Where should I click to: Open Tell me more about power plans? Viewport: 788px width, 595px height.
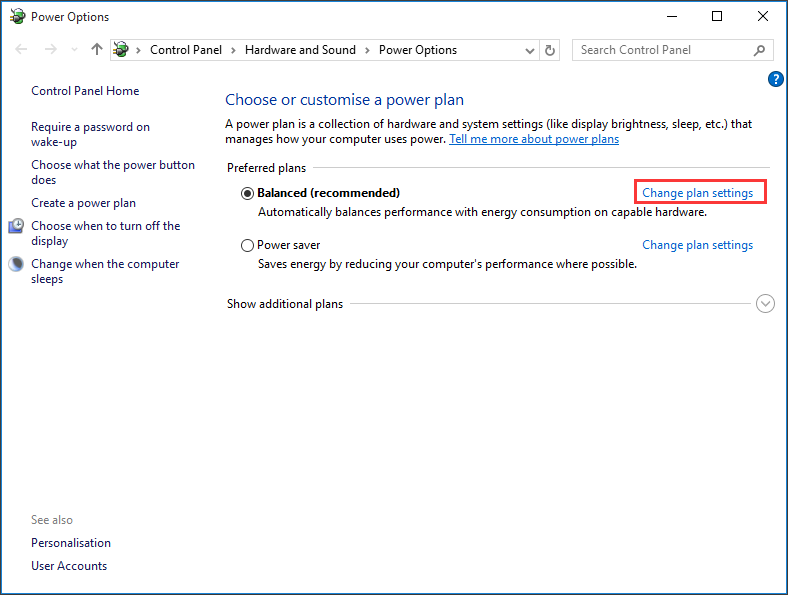(x=533, y=139)
